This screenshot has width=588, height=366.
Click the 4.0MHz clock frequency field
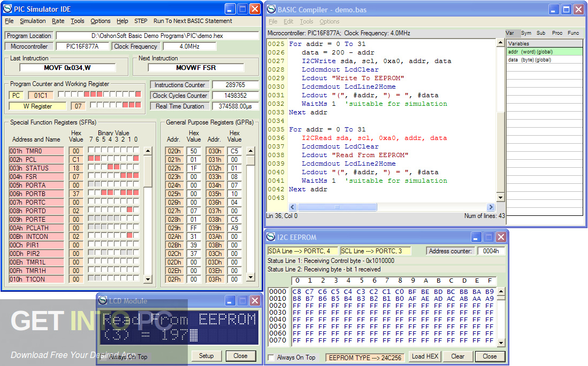coord(189,46)
